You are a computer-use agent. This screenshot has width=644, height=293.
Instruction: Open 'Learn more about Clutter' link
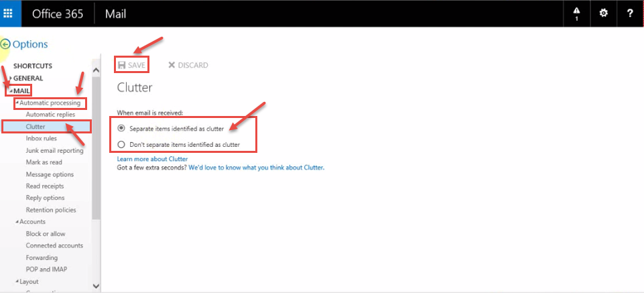coord(152,159)
